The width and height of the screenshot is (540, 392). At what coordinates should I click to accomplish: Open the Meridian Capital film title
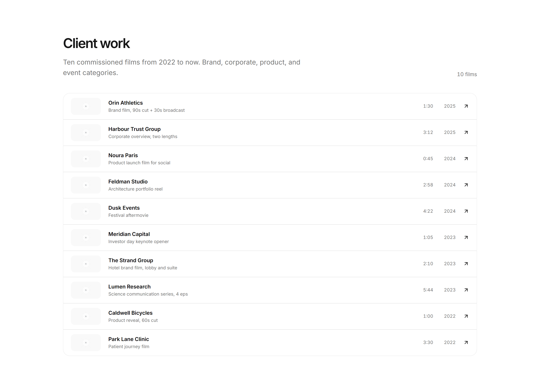tap(129, 234)
